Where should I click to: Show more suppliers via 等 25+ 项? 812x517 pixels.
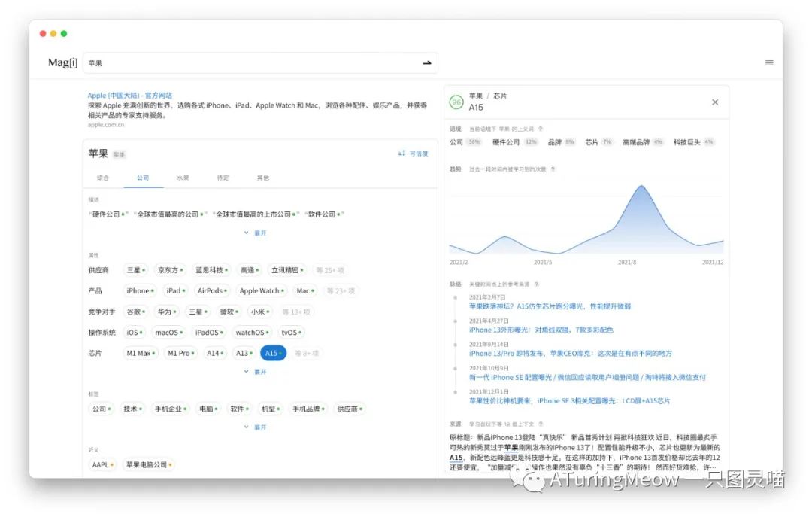(330, 270)
